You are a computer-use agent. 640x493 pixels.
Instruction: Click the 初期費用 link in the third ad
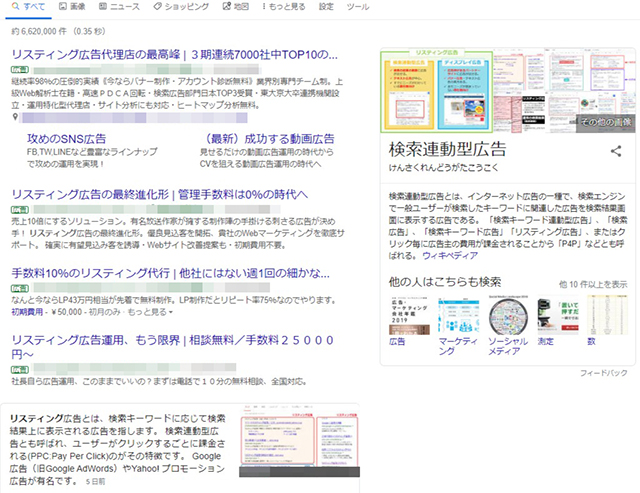pos(27,312)
